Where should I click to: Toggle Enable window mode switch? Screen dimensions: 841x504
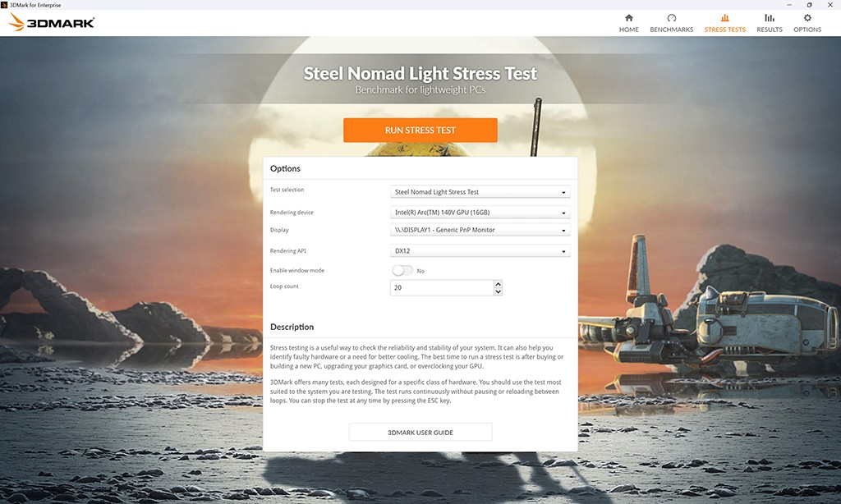click(x=402, y=271)
